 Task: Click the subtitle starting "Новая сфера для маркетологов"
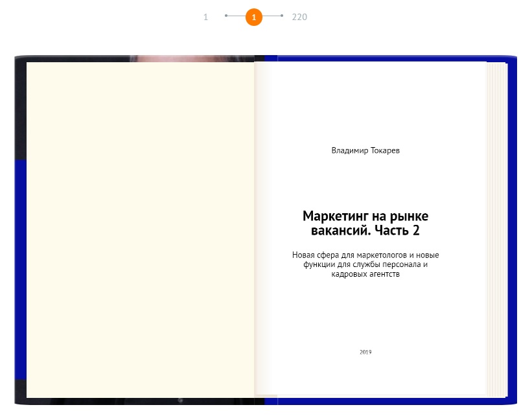tap(365, 264)
